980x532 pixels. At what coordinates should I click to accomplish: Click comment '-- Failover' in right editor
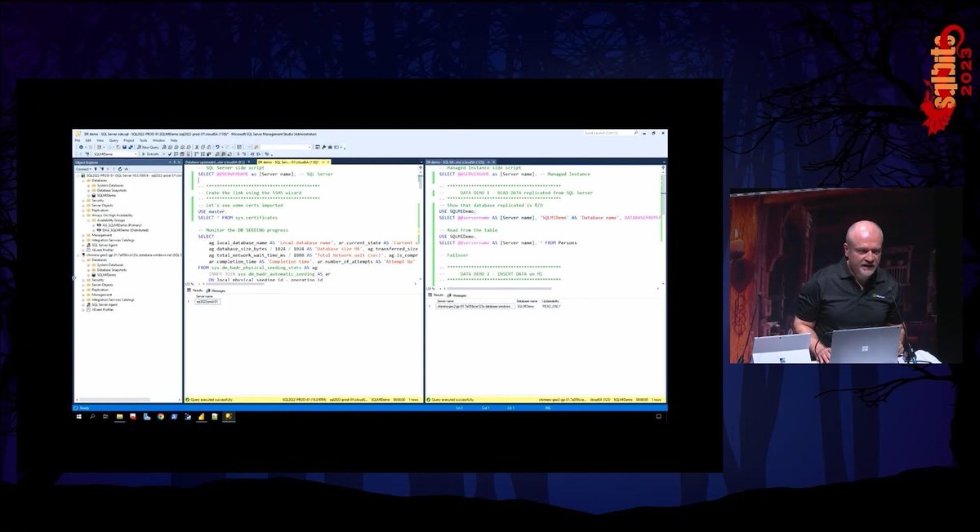[x=454, y=255]
